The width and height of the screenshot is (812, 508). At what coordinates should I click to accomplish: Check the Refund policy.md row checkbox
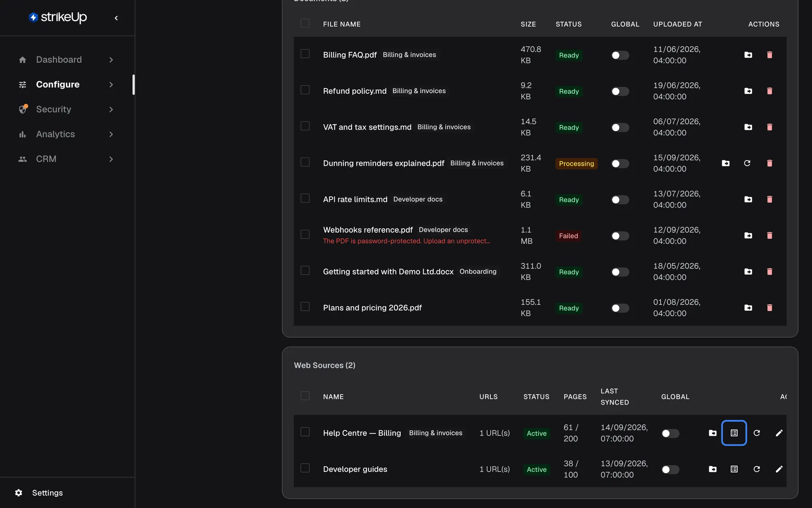click(305, 90)
